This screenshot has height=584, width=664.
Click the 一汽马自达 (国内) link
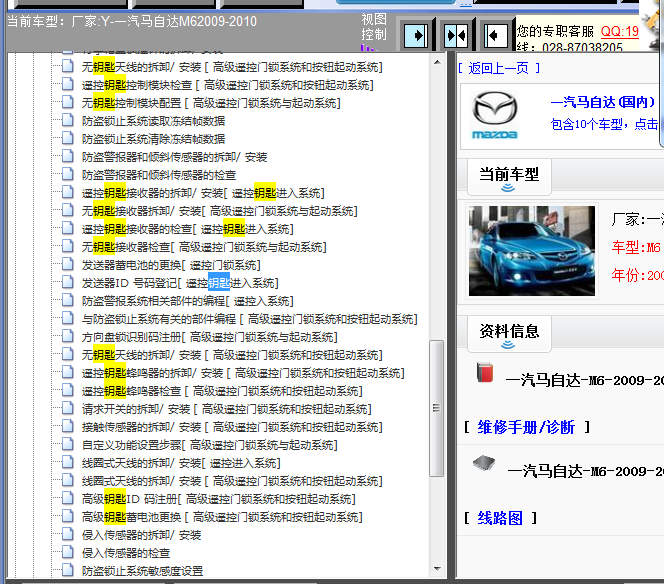(x=603, y=102)
